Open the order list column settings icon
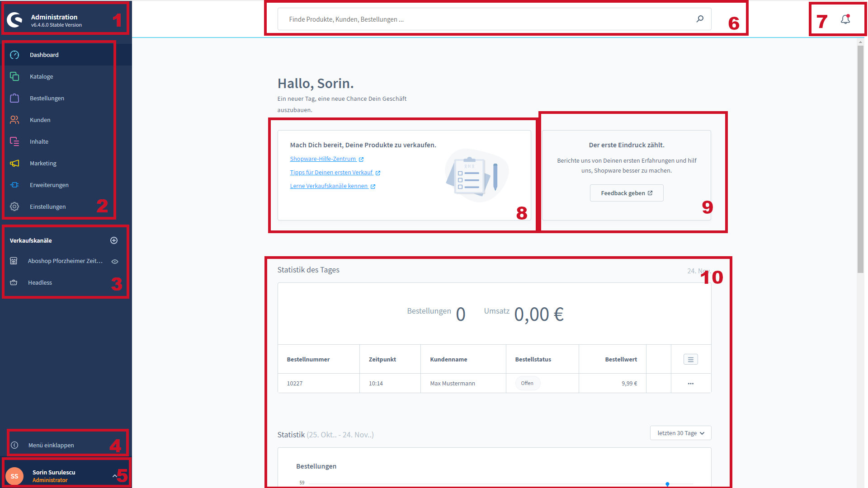The width and height of the screenshot is (868, 488). point(690,359)
